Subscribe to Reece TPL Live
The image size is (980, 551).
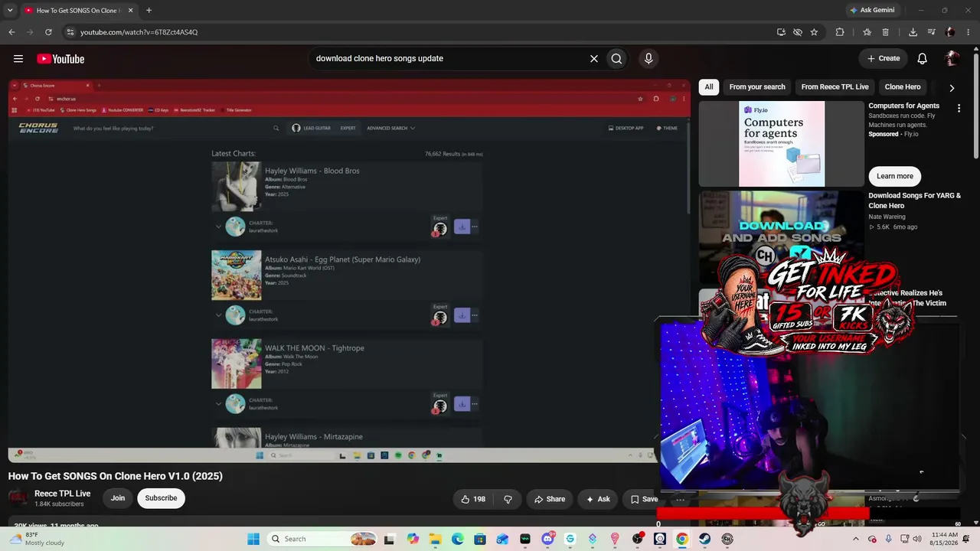tap(161, 498)
